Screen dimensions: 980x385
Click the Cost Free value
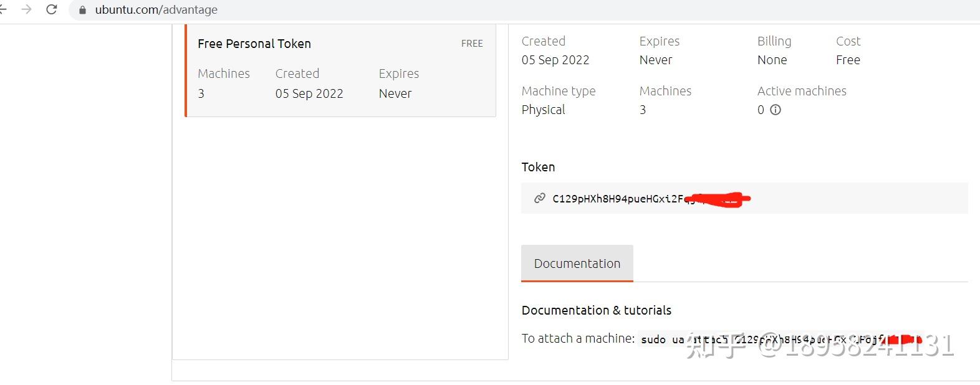pos(848,60)
